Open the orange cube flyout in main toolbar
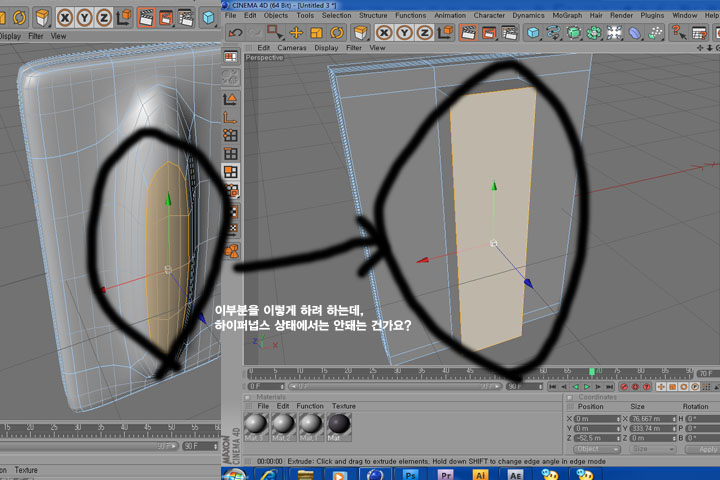Screen dimensions: 720x480 pos(360,33)
